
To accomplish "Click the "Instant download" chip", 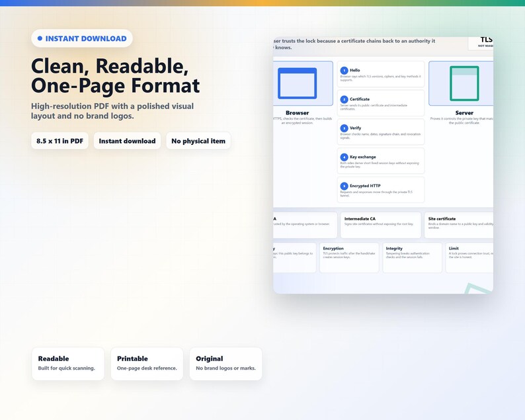I will (x=127, y=141).
